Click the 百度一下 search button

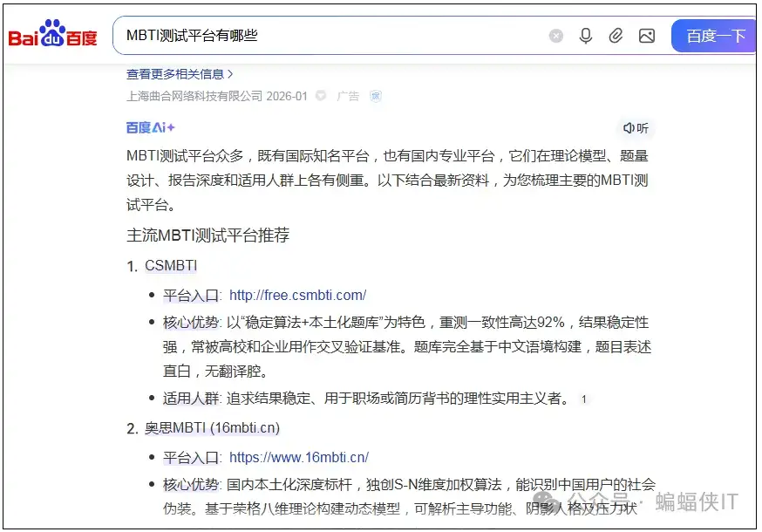point(714,36)
